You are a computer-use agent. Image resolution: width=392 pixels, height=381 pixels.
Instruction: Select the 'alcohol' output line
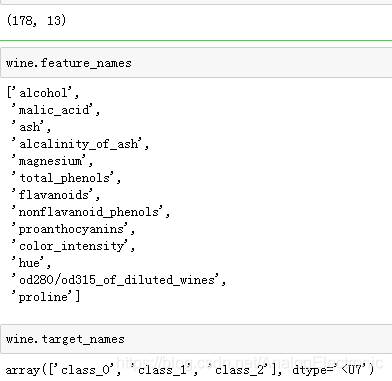click(43, 93)
